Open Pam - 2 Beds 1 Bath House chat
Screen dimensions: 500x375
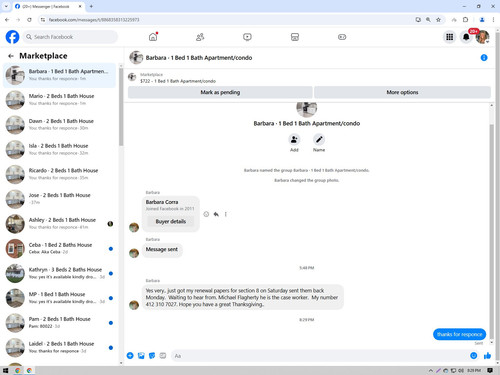(59, 322)
